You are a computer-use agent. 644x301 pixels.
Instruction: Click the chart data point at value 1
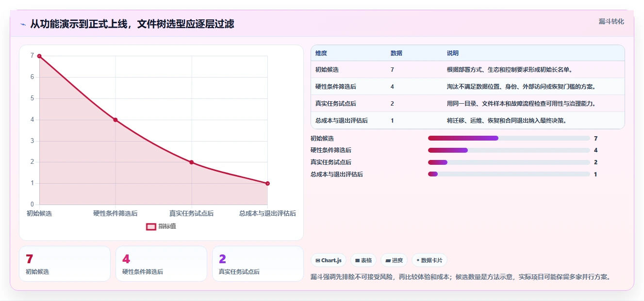pos(267,183)
